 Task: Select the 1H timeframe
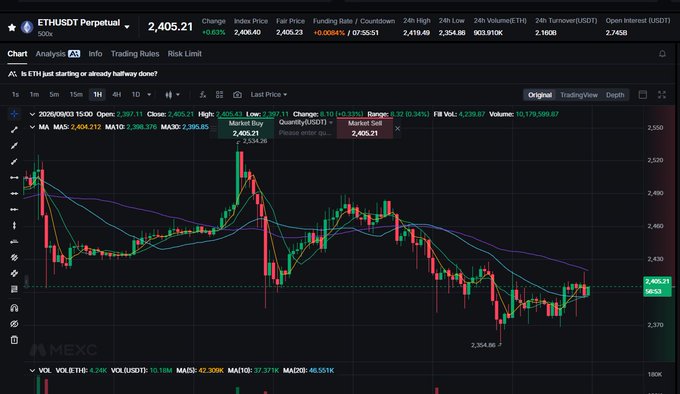98,94
